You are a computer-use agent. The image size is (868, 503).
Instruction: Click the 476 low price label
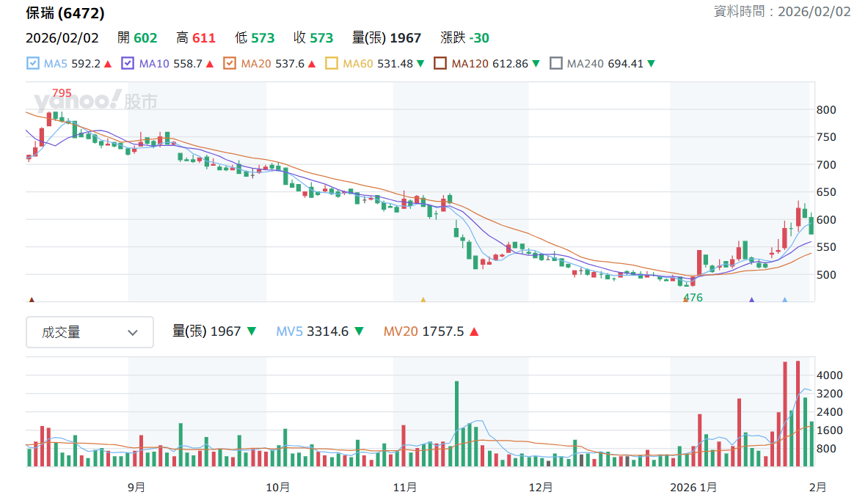pyautogui.click(x=693, y=298)
